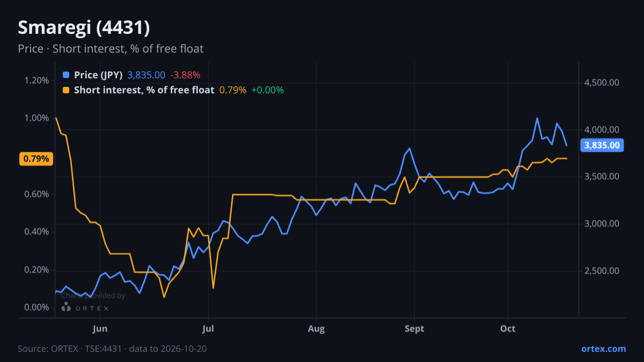Viewport: 644px width, 362px height.
Task: Click the Jul x-axis label
Action: click(209, 328)
